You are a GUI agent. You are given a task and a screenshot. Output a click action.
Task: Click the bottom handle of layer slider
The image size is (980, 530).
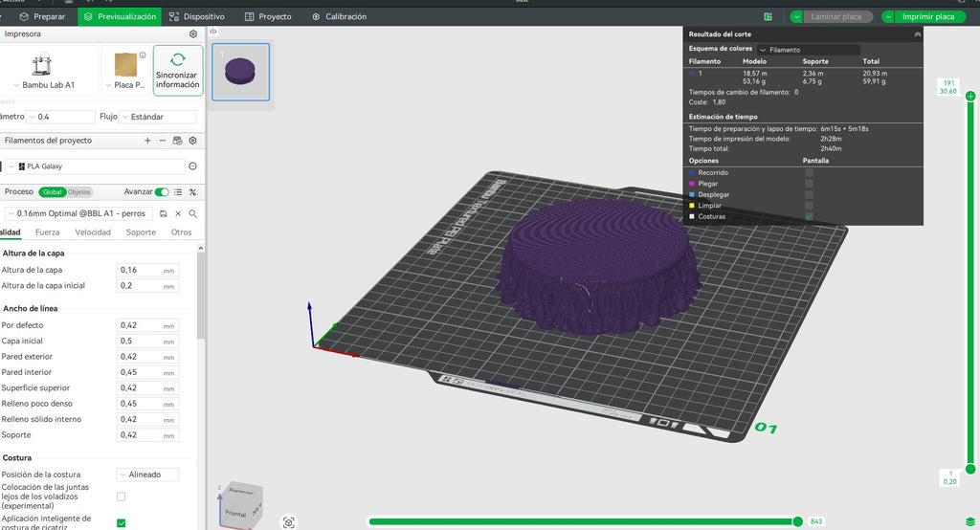[970, 469]
